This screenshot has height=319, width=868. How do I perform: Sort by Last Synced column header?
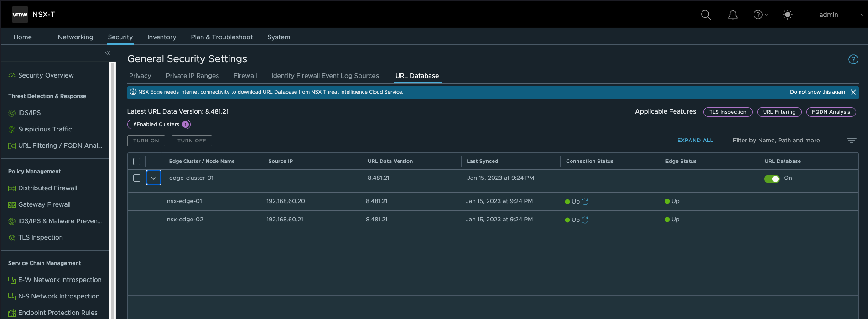[x=482, y=161]
